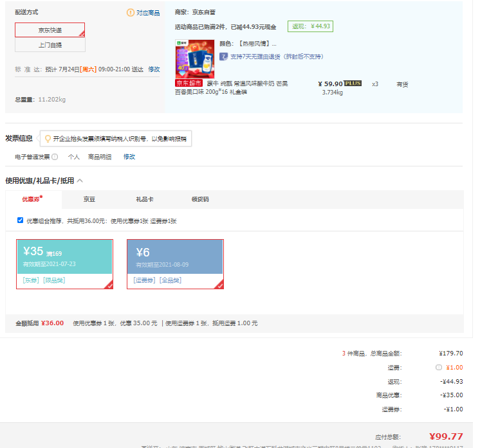Screen dimensions: 480x448
Task: Open the 蒙牛 纯甄 product title link
Action: click(232, 88)
